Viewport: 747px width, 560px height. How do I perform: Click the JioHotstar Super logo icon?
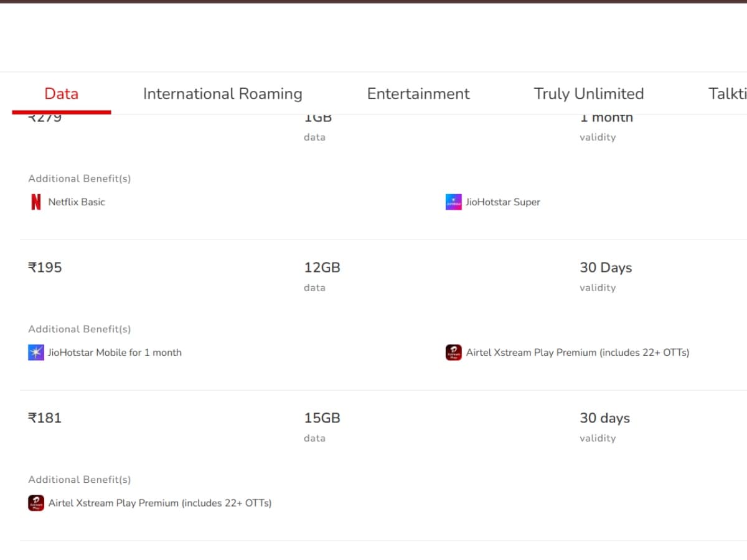coord(454,202)
